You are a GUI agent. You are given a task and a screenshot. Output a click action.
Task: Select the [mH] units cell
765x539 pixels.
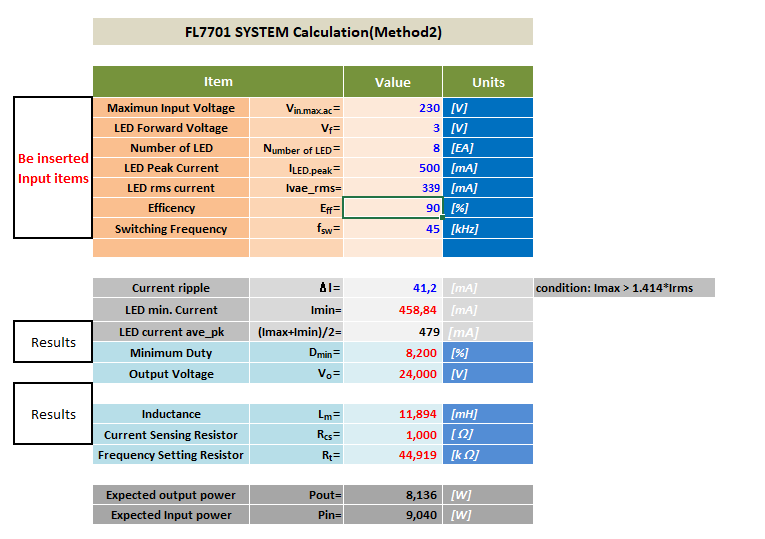488,414
